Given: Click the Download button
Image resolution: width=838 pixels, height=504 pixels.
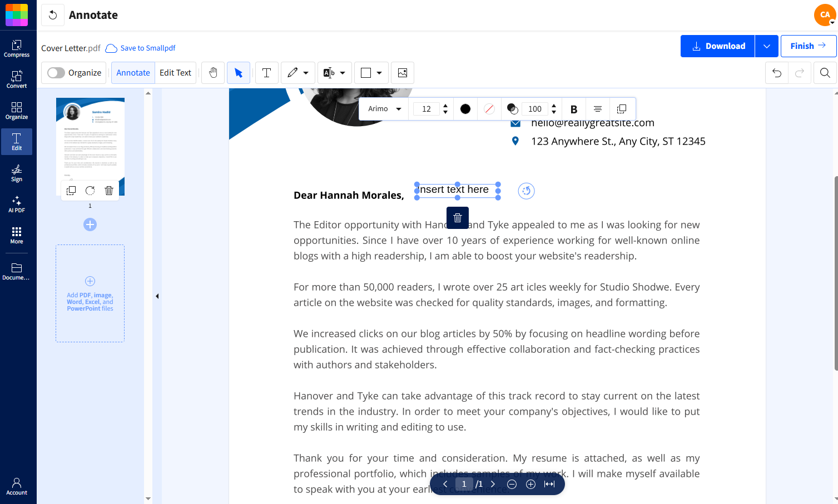Looking at the screenshot, I should point(717,46).
